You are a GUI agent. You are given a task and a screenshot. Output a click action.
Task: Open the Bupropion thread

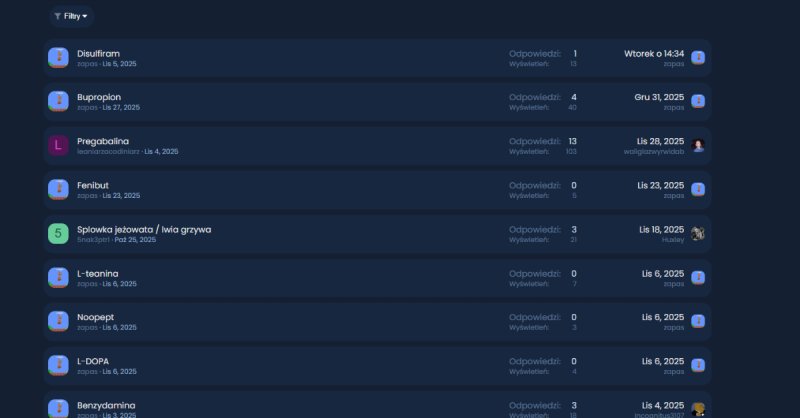(x=99, y=97)
